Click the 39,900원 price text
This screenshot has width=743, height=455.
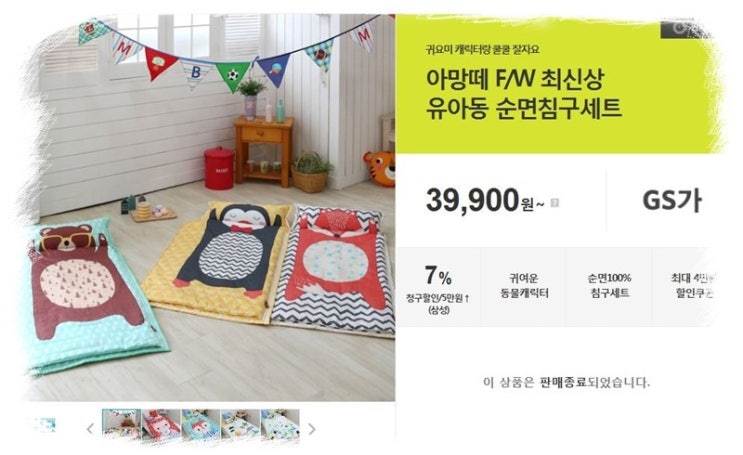(485, 200)
